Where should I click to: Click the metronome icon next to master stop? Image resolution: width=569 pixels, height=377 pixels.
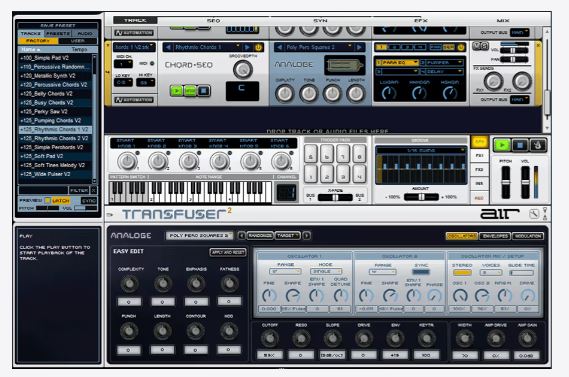pyautogui.click(x=537, y=145)
